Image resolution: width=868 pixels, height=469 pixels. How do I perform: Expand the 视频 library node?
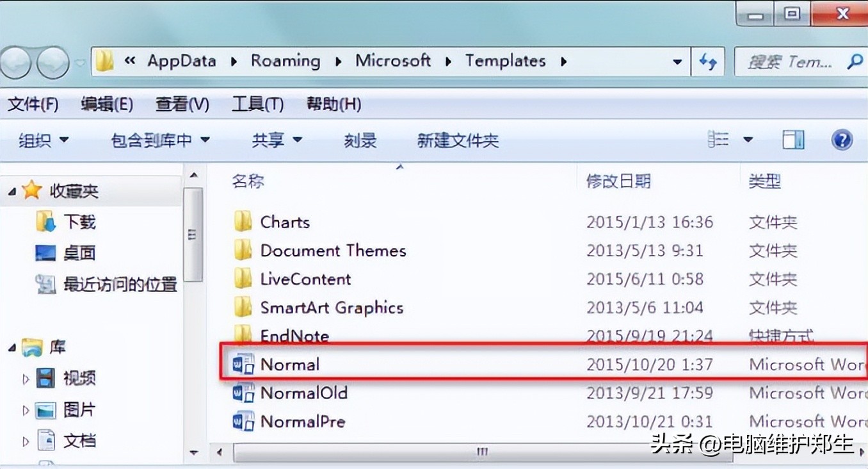26,379
